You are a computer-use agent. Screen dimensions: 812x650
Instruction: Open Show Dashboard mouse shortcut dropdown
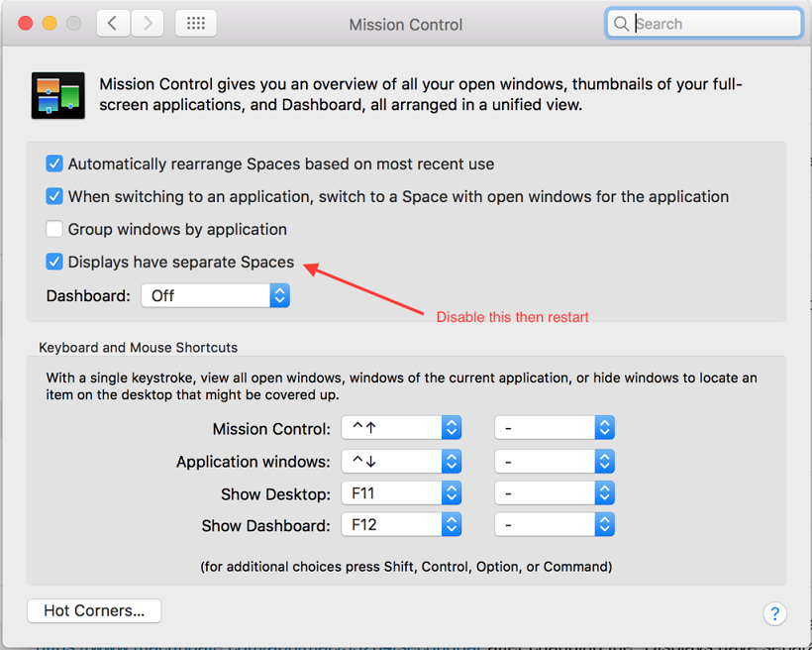pos(555,525)
